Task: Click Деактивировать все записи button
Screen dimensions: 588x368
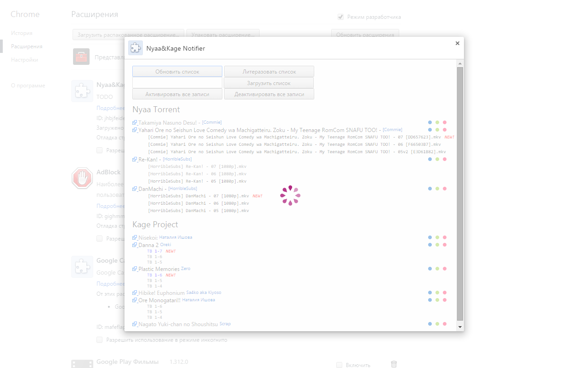Action: point(269,94)
